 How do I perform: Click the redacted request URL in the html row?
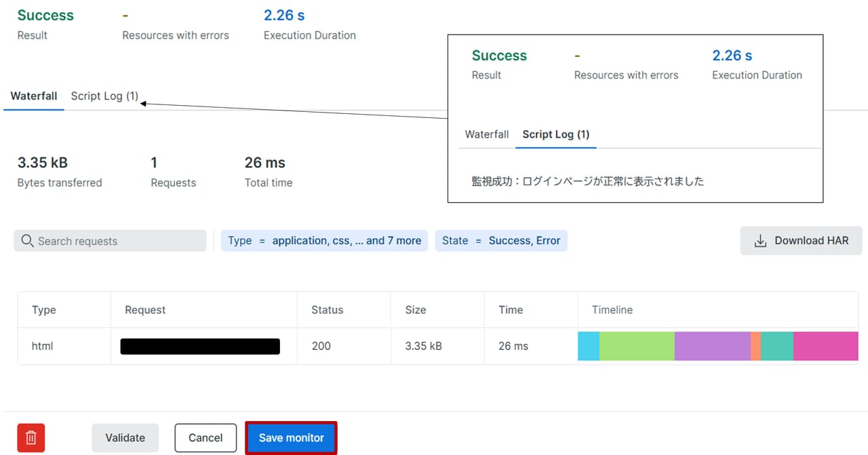click(200, 347)
